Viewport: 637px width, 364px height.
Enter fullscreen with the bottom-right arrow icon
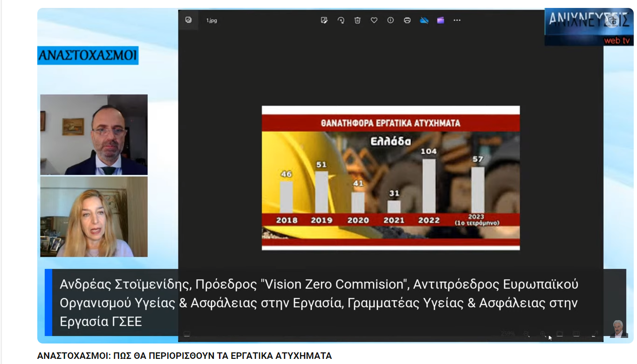click(595, 334)
